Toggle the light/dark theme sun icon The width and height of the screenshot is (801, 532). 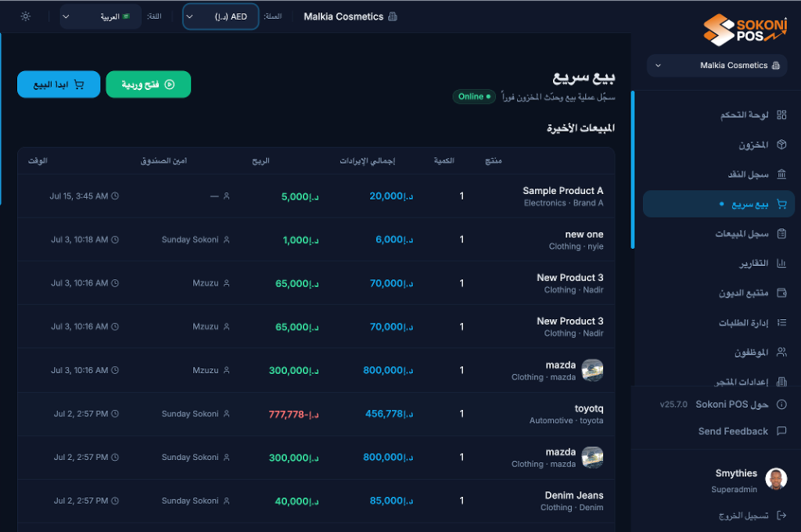(26, 16)
